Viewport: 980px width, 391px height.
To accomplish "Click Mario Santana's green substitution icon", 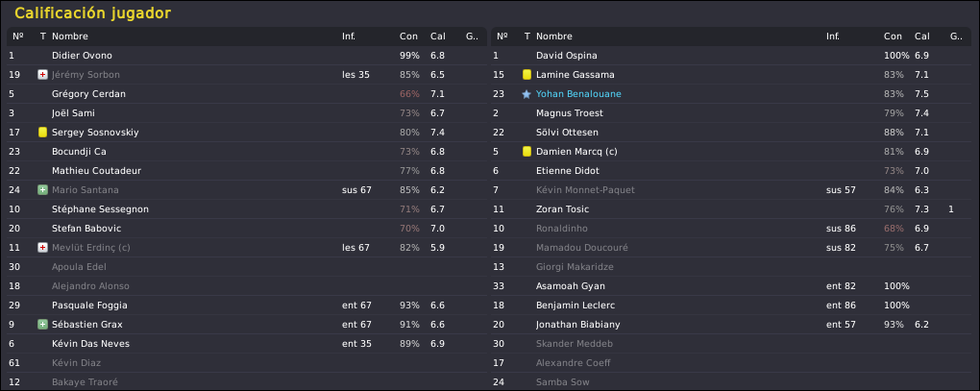I will (x=42, y=190).
